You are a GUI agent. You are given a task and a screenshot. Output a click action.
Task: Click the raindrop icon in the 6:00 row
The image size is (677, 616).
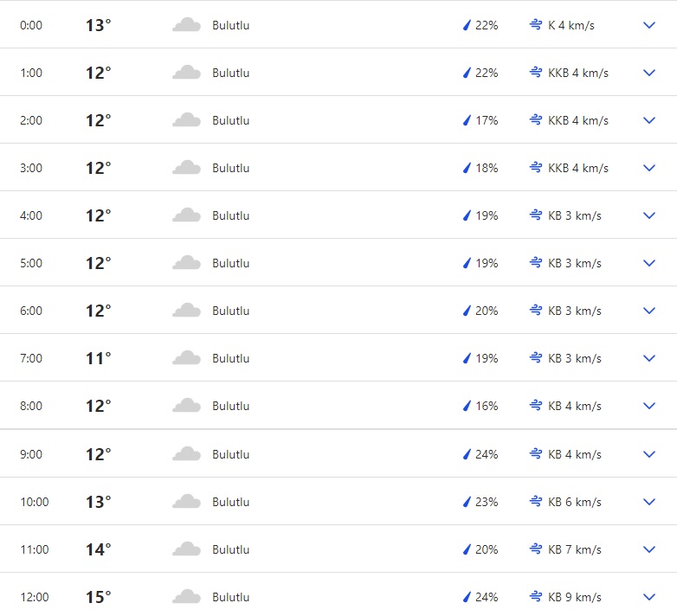(x=467, y=311)
